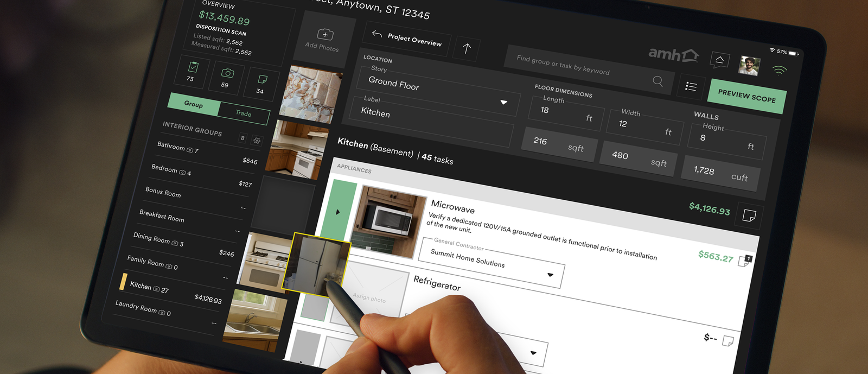The height and width of the screenshot is (374, 868).
Task: Open the note icon beside $4,126.93
Action: click(x=749, y=216)
